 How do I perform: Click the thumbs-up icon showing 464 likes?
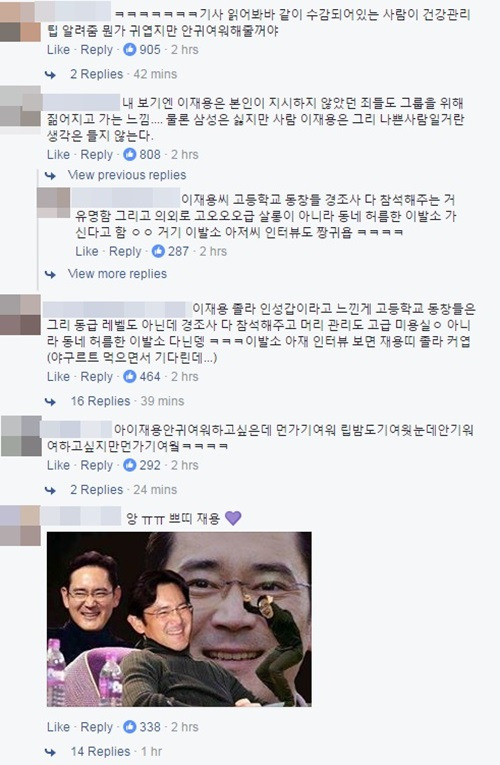(129, 376)
